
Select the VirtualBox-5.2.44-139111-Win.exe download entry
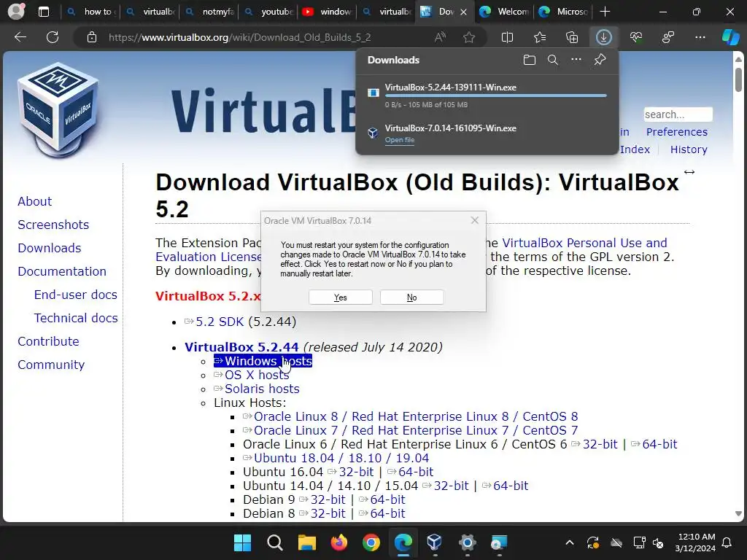click(487, 96)
